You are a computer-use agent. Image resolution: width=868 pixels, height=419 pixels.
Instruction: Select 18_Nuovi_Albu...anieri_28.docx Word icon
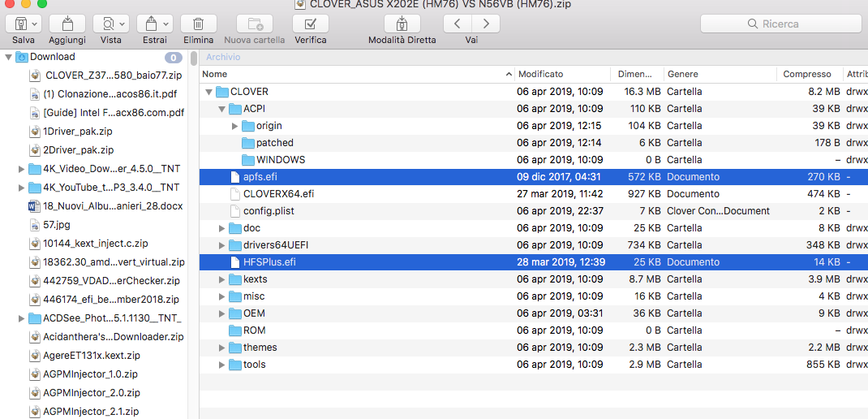pos(36,206)
